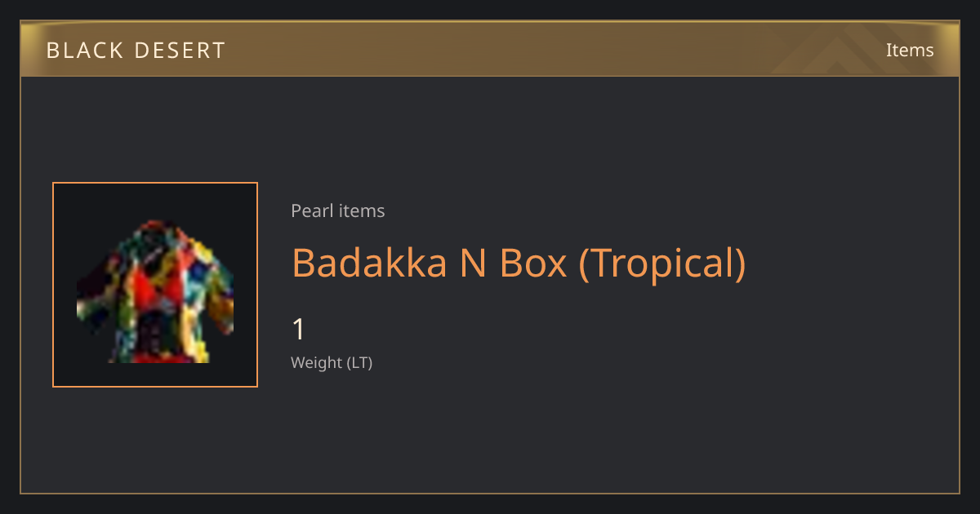Click the golden header banner center
The image size is (980, 514).
[x=490, y=49]
